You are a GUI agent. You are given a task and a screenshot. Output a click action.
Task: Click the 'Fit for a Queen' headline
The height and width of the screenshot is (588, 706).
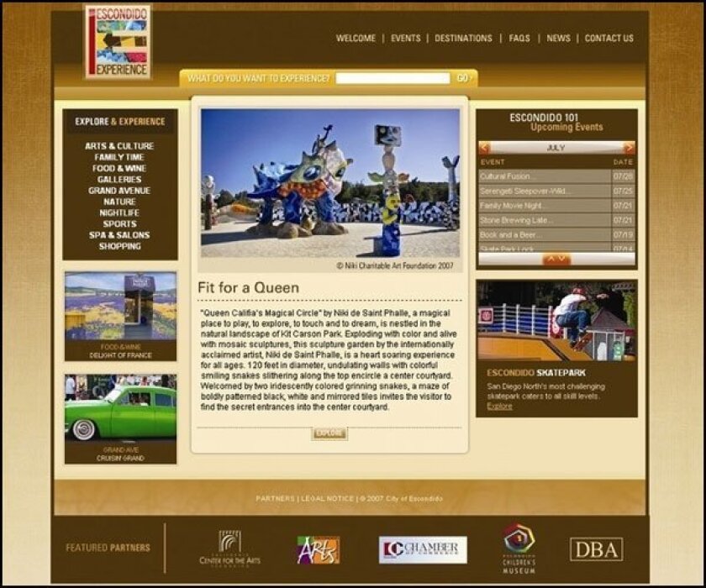248,288
